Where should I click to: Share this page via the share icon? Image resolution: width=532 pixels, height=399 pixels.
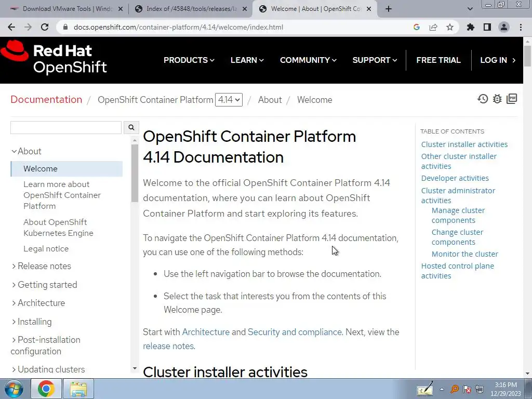pyautogui.click(x=433, y=27)
